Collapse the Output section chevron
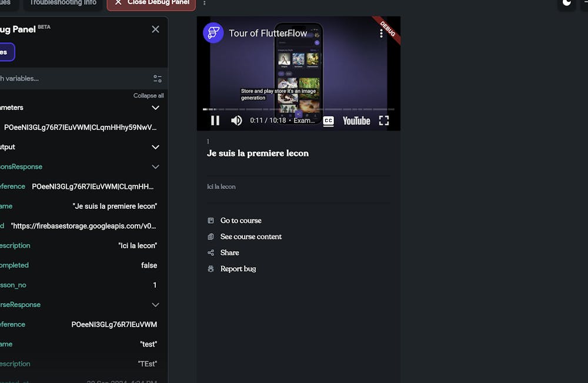 [155, 147]
